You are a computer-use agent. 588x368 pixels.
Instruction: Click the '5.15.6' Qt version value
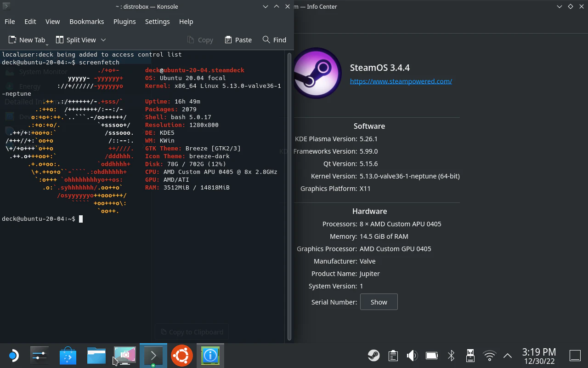click(368, 164)
